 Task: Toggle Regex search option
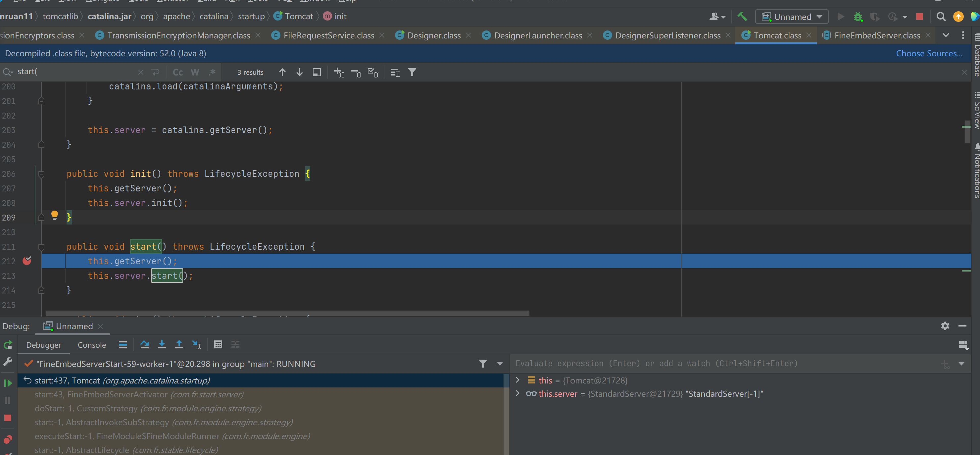click(212, 72)
